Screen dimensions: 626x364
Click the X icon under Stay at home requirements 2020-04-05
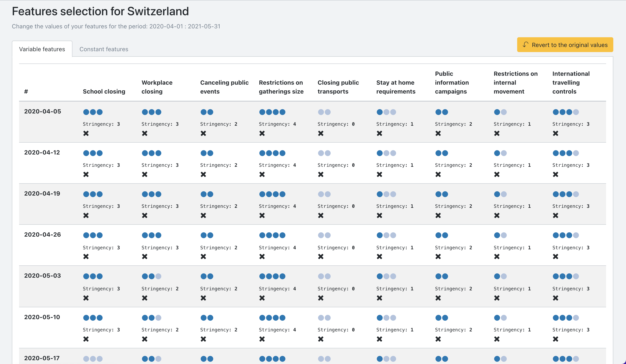[x=379, y=133]
